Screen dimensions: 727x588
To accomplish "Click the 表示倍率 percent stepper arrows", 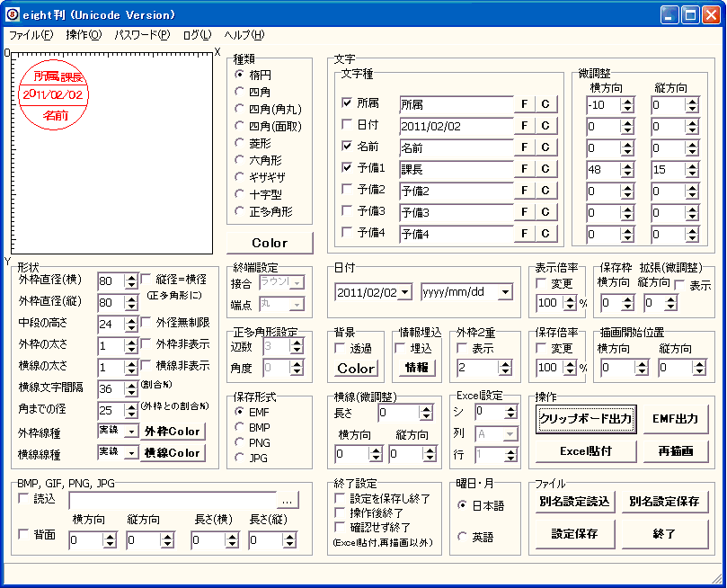I will tap(570, 303).
